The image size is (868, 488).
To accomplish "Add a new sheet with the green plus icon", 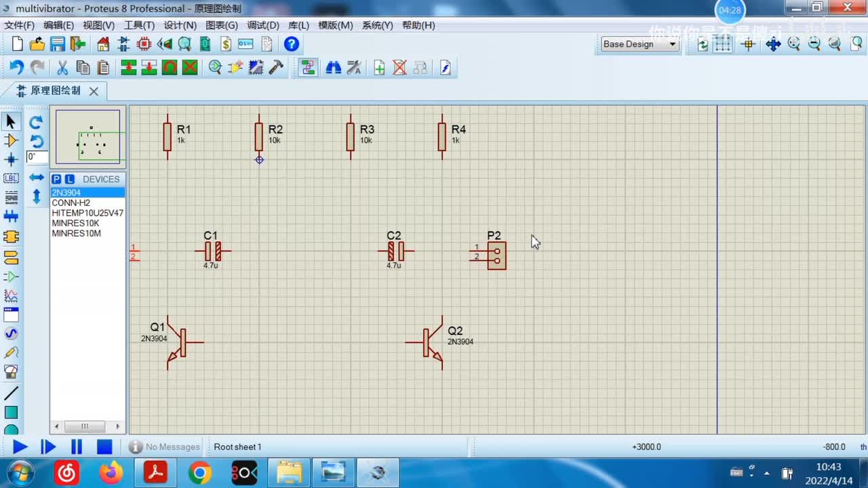I will pyautogui.click(x=379, y=68).
